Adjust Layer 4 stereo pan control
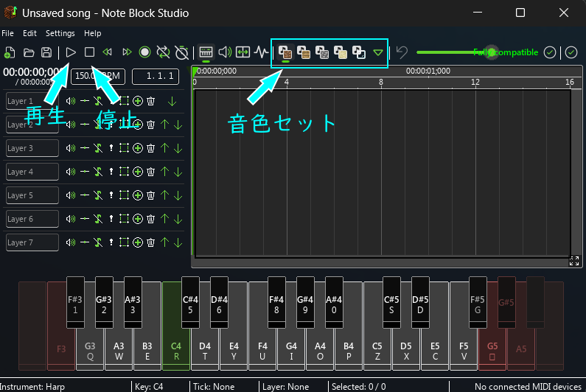 pos(85,172)
